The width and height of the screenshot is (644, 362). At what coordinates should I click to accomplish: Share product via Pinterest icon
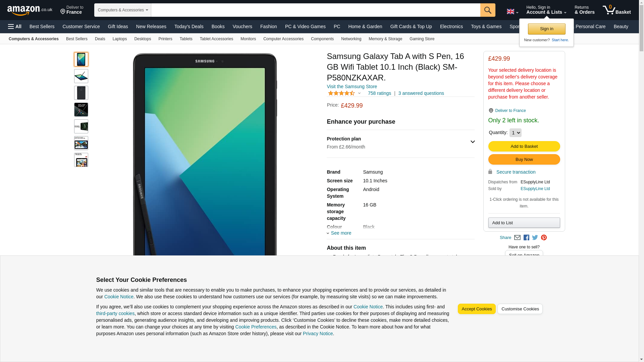pos(544,238)
